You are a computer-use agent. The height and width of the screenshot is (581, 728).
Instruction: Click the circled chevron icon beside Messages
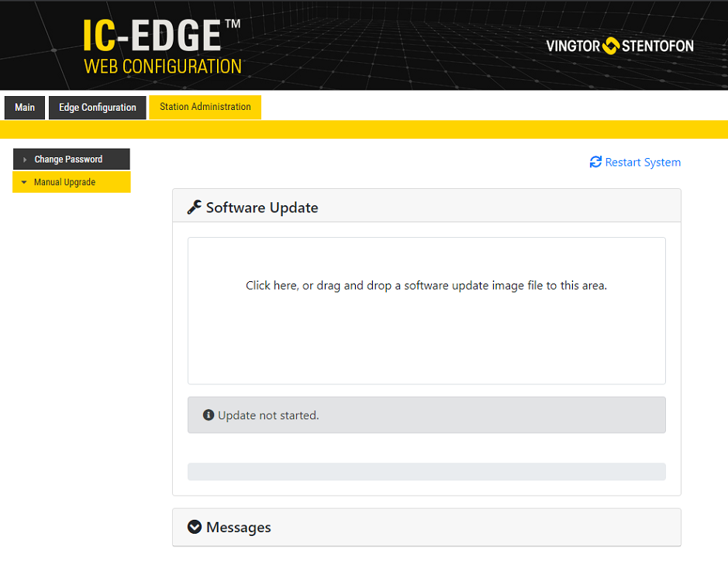tap(195, 527)
